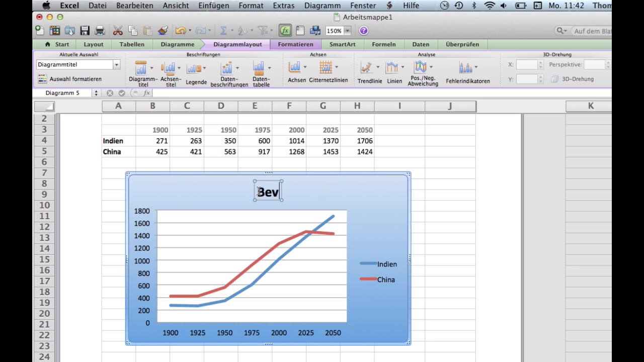Expand the Fehlerindikatoren dropdown arrow
The height and width of the screenshot is (362, 644).
pos(475,67)
